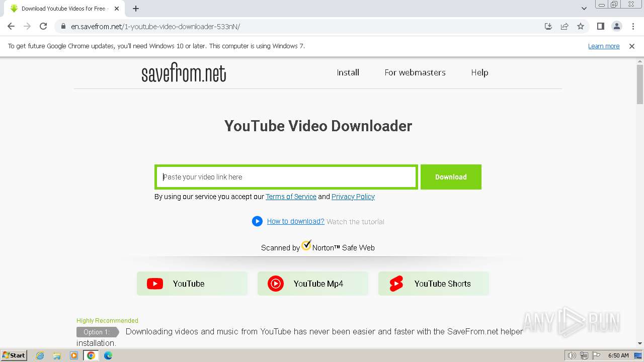Open the Help menu item

[479, 72]
